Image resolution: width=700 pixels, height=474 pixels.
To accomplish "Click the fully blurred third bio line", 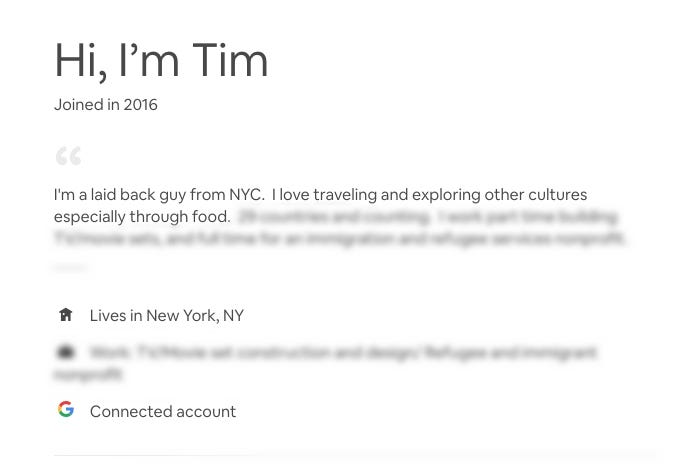I will pos(340,238).
